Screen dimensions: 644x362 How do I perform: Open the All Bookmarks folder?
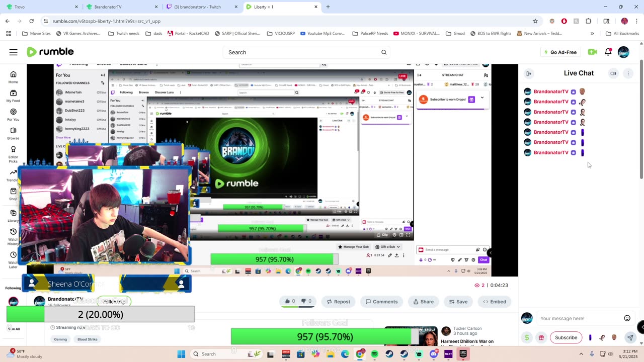(622, 34)
